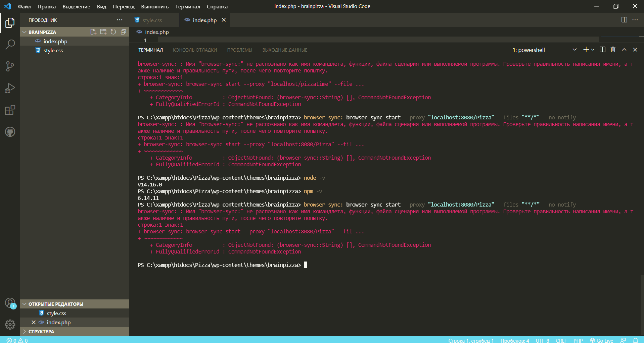Open new terminal launch profile dropdown arrow

click(593, 50)
